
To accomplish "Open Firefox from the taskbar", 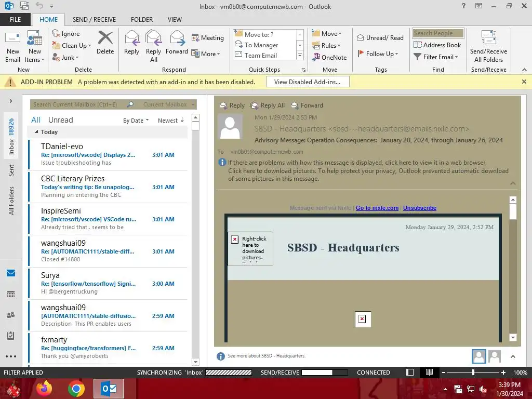I will pyautogui.click(x=44, y=389).
